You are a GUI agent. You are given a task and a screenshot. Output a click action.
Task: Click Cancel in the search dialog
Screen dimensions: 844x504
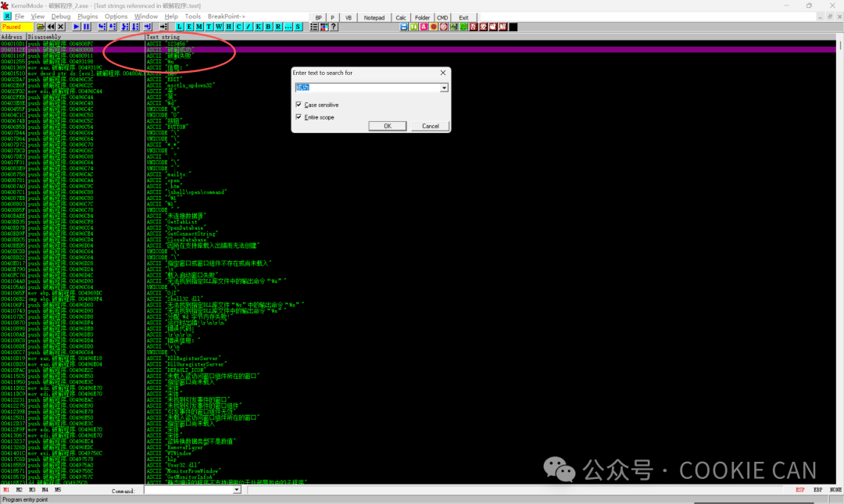431,126
